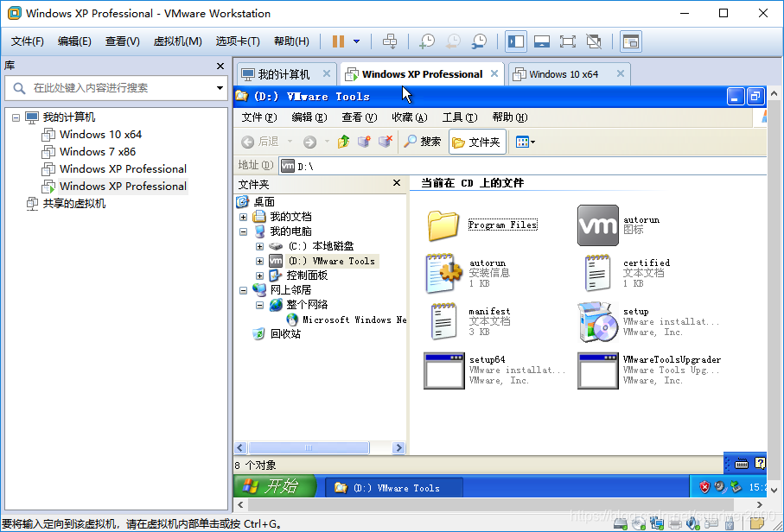Expand 控制面板 in folder tree
This screenshot has width=784, height=532.
click(259, 275)
